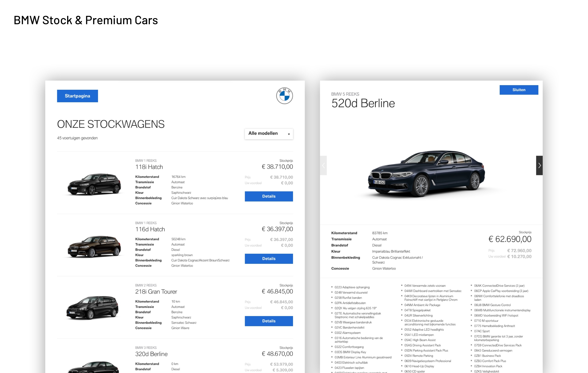This screenshot has width=588, height=373.
Task: Click the 118i Hatch title
Action: point(149,167)
